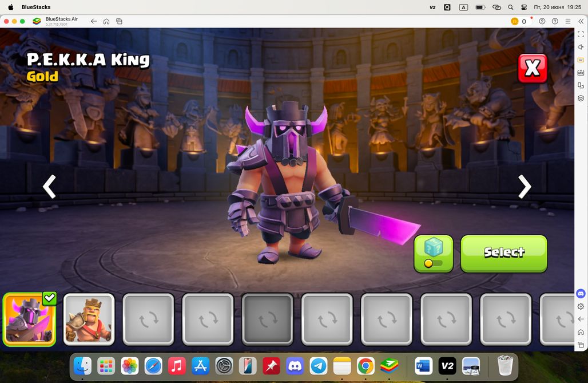Viewport: 588px width, 383px height.
Task: Open the multi-instance layers icon
Action: (x=581, y=98)
